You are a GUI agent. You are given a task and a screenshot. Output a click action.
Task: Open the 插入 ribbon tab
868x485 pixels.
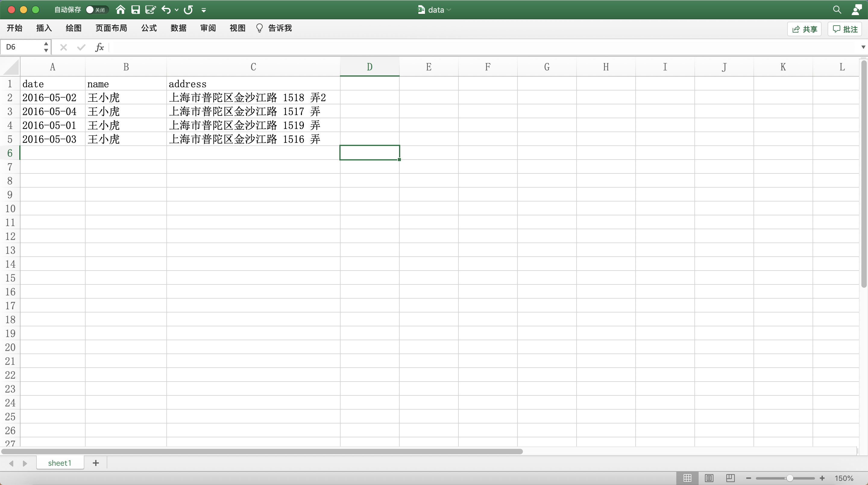coord(43,28)
